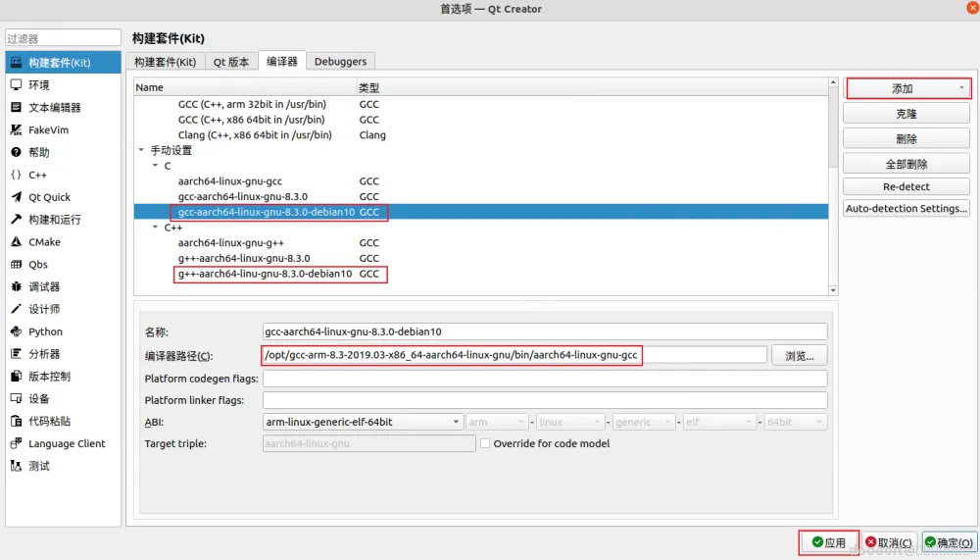Open the 添加 add compiler menu button
The image size is (980, 560).
[x=908, y=89]
